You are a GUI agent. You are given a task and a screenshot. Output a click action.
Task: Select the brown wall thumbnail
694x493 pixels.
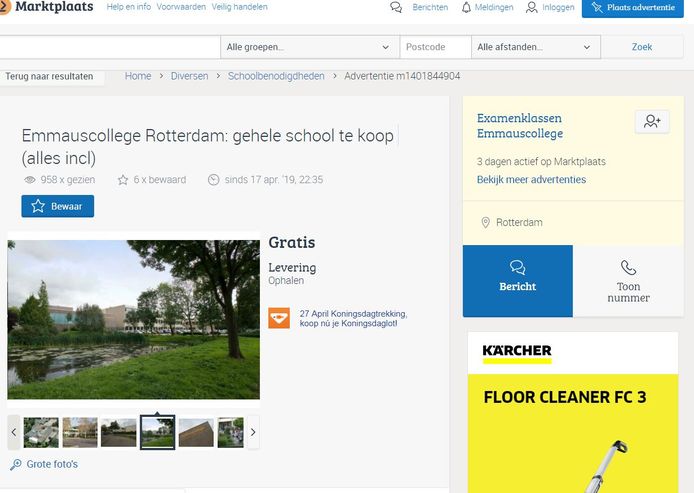(196, 432)
